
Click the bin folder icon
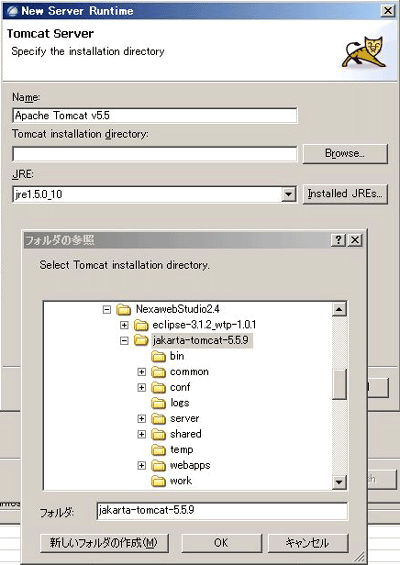coord(158,356)
